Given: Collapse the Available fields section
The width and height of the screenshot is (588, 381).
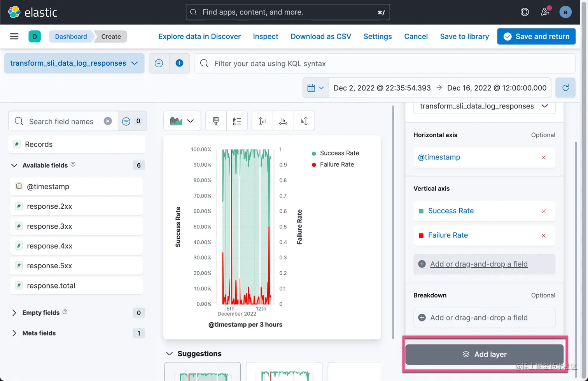Looking at the screenshot, I should 14,165.
